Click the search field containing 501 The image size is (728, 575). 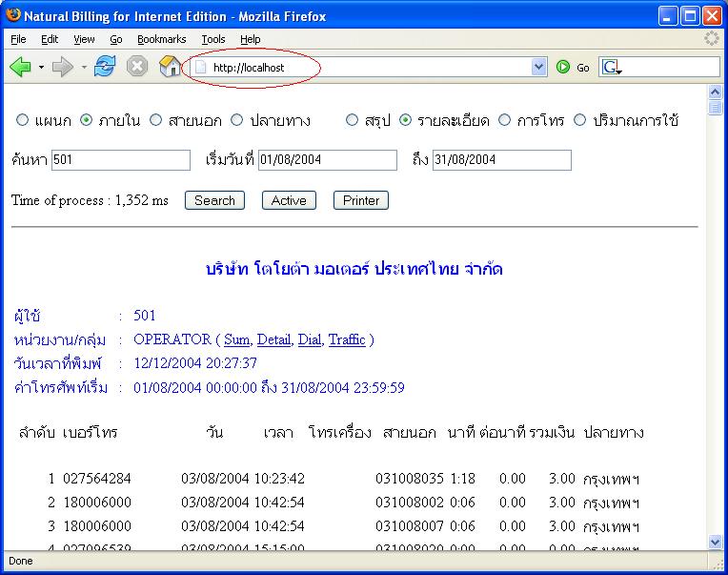tap(121, 160)
